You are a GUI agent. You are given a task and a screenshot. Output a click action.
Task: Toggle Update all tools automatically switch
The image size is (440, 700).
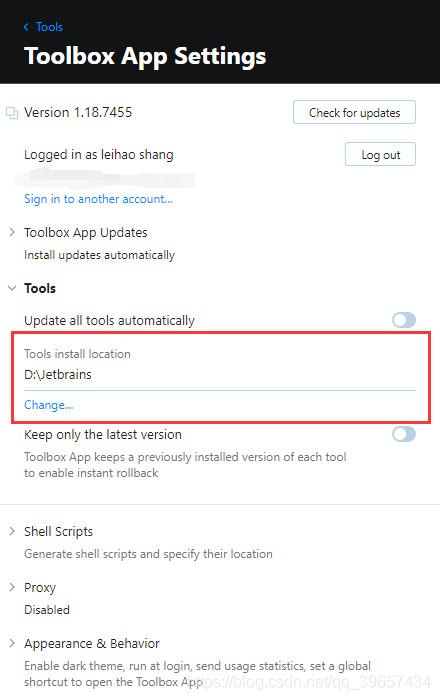click(404, 320)
